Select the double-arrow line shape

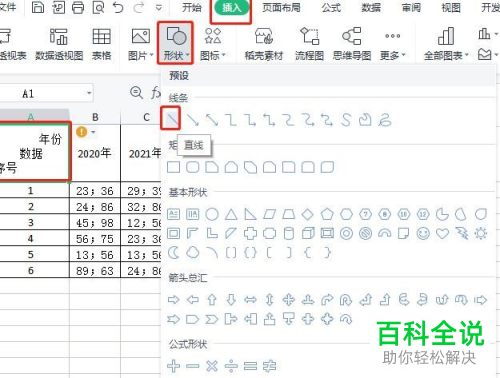[212, 120]
